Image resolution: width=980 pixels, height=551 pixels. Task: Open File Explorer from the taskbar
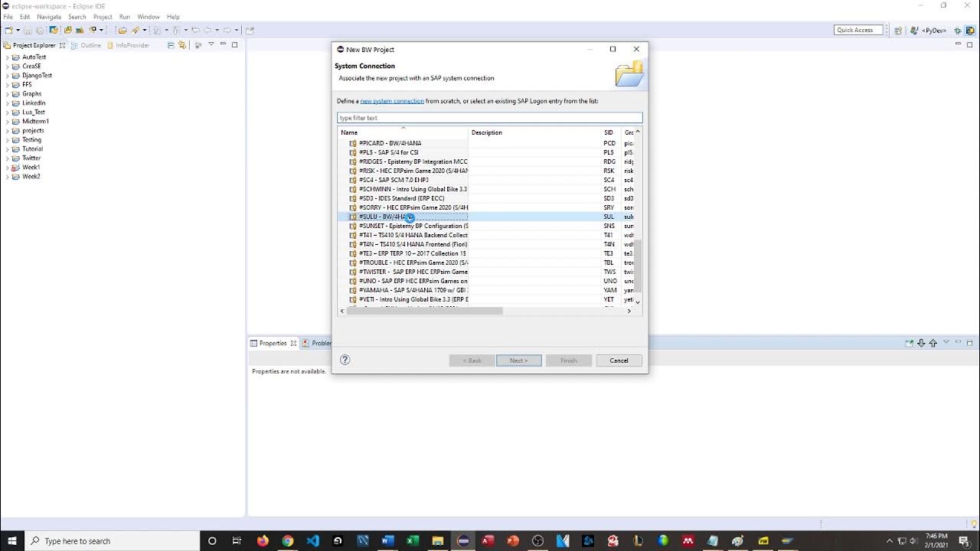pos(437,540)
